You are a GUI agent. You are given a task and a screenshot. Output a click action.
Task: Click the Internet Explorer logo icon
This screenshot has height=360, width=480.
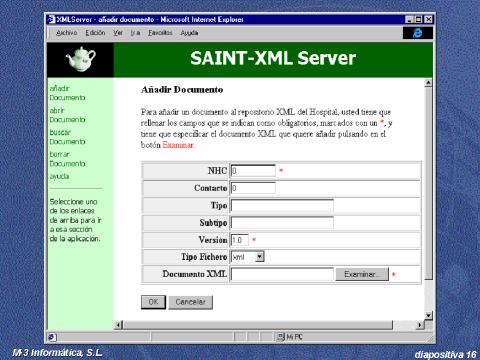tap(418, 33)
